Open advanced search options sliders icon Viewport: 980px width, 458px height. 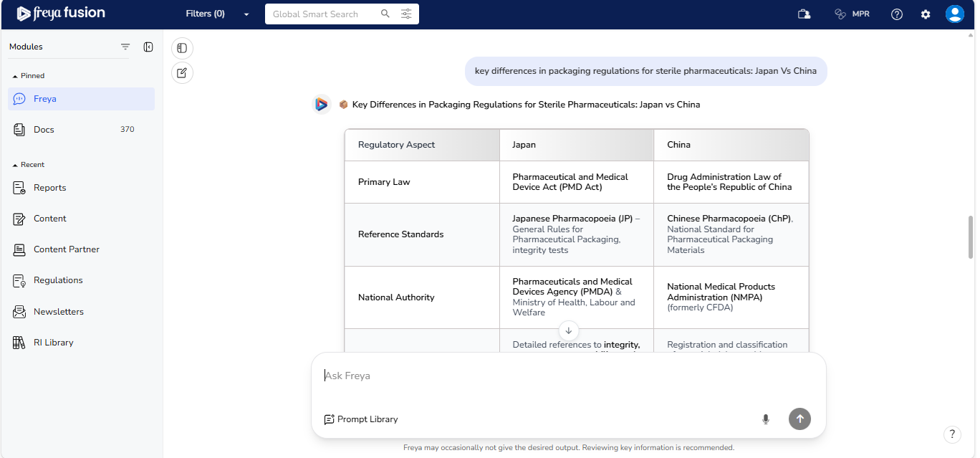[406, 14]
